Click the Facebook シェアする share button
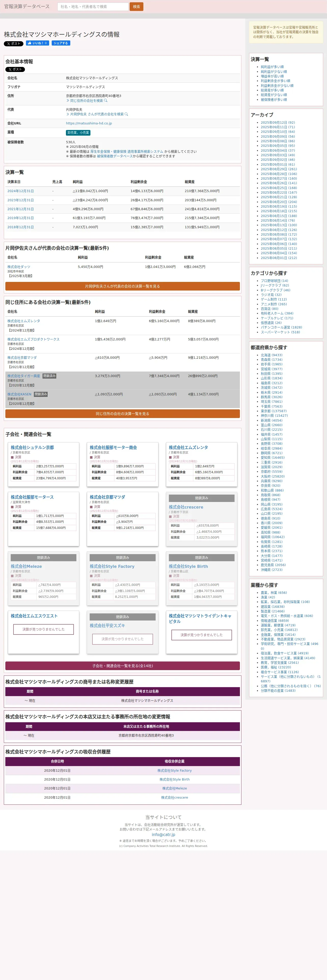Viewport: 327px width, 980px height. click(x=61, y=43)
